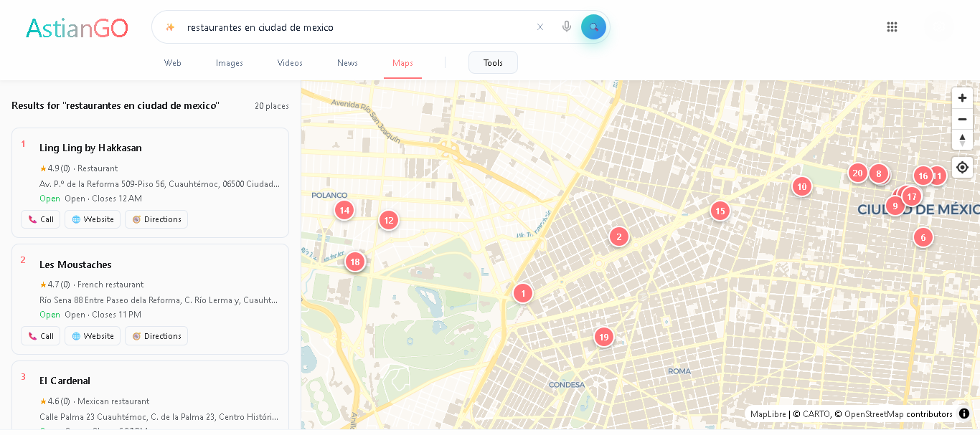Click the MapLibre attribution link

(x=768, y=414)
